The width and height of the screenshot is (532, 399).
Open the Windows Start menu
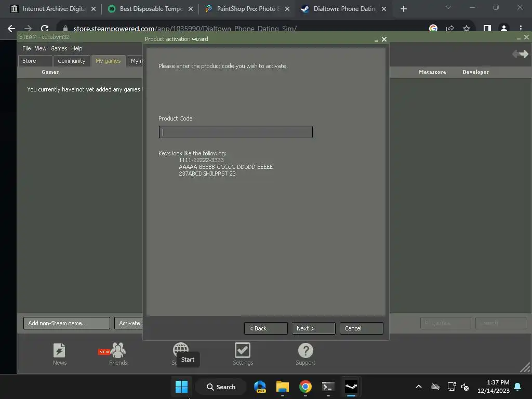tap(181, 387)
